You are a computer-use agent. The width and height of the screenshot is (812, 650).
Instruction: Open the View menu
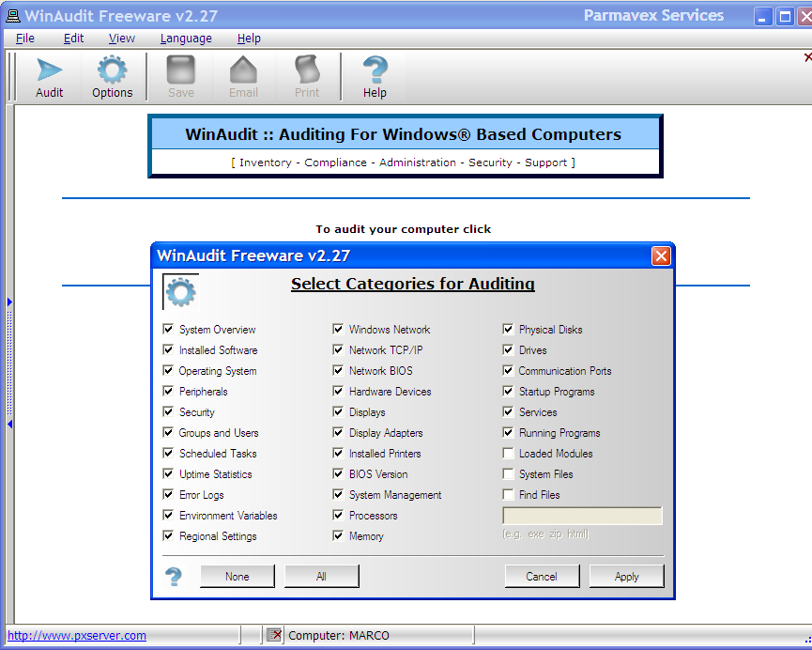click(122, 39)
